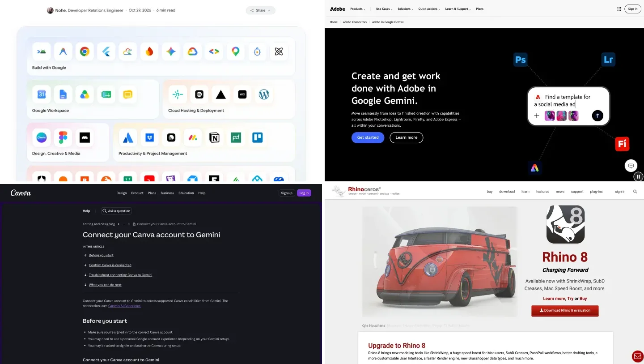This screenshot has height=364, width=644.
Task: Open the Canva's AI Connector link
Action: [x=124, y=306]
